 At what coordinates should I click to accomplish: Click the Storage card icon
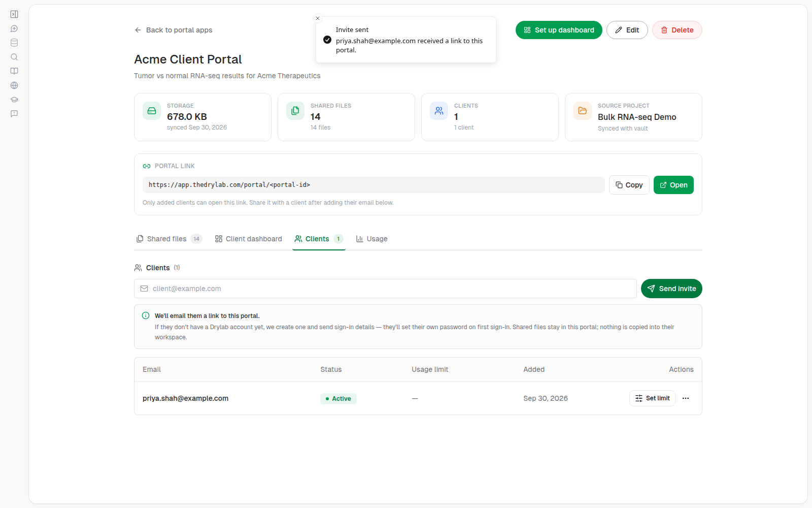(x=152, y=111)
